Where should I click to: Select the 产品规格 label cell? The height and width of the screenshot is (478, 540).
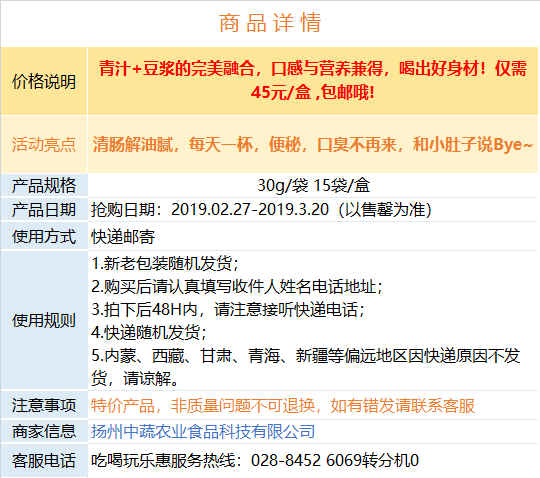coord(44,185)
